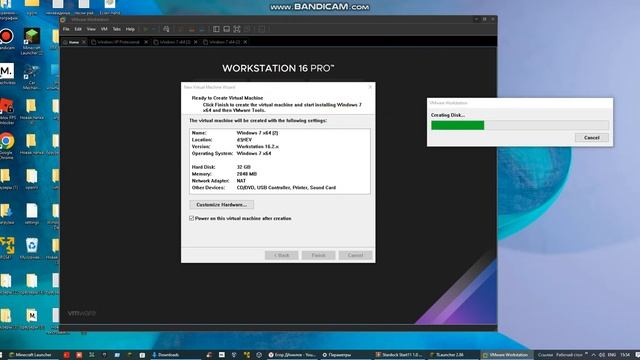Click 'Ready to Create Virtual Machine' heading

227,98
